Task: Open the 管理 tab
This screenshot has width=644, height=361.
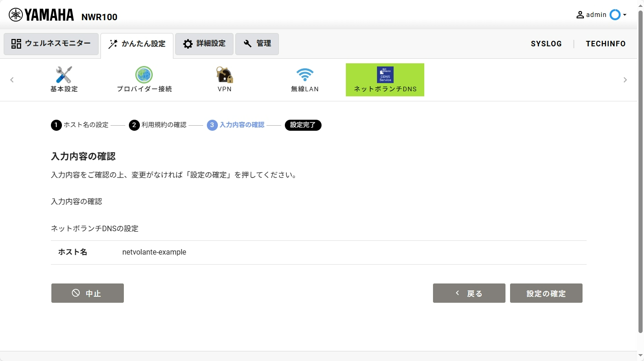Action: (x=257, y=44)
